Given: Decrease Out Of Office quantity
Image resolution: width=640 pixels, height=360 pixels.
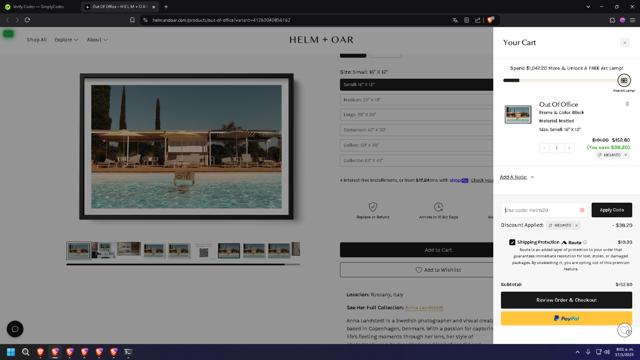Looking at the screenshot, I should (x=544, y=148).
